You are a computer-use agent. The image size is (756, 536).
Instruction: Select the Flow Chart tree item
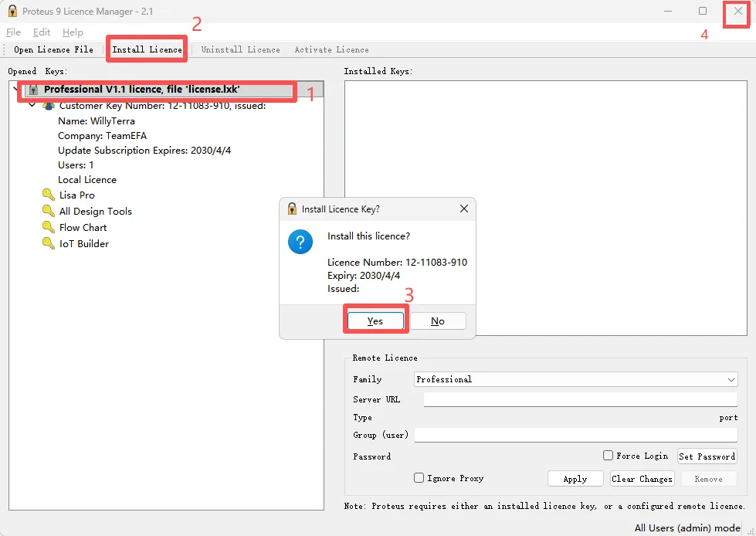coord(83,228)
